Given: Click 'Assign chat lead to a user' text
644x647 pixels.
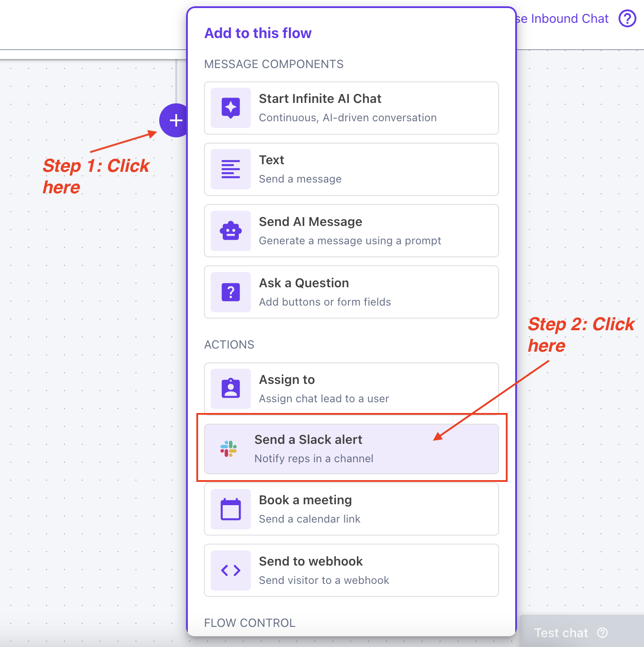Looking at the screenshot, I should point(324,399).
